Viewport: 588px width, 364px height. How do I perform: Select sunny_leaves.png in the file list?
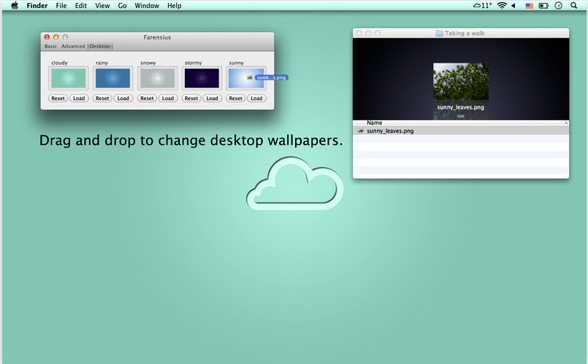460,131
